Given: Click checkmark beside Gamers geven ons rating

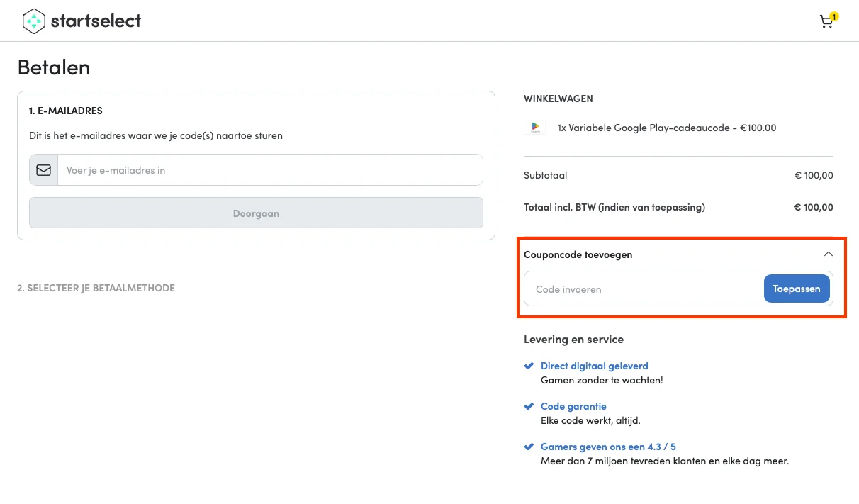Looking at the screenshot, I should (x=528, y=447).
